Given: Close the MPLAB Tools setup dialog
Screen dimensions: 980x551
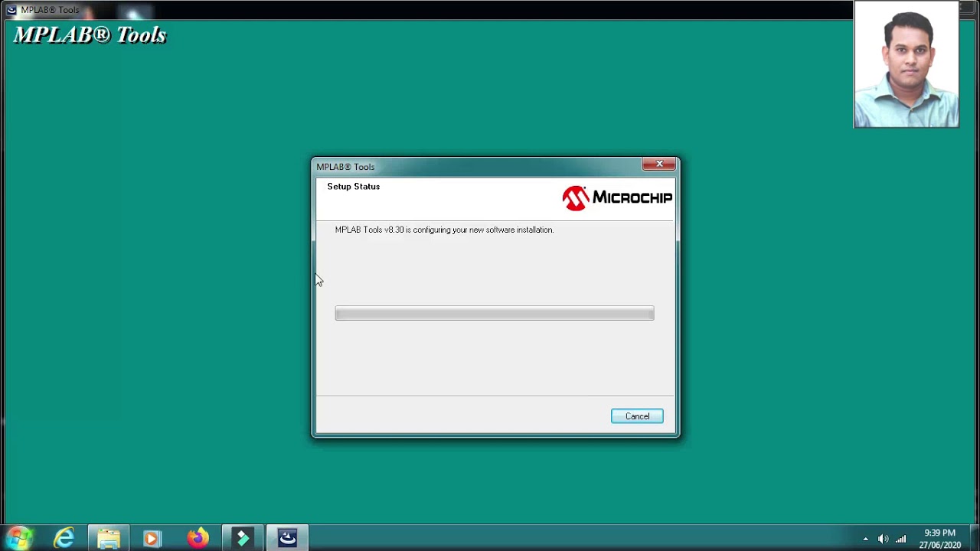Looking at the screenshot, I should click(659, 164).
